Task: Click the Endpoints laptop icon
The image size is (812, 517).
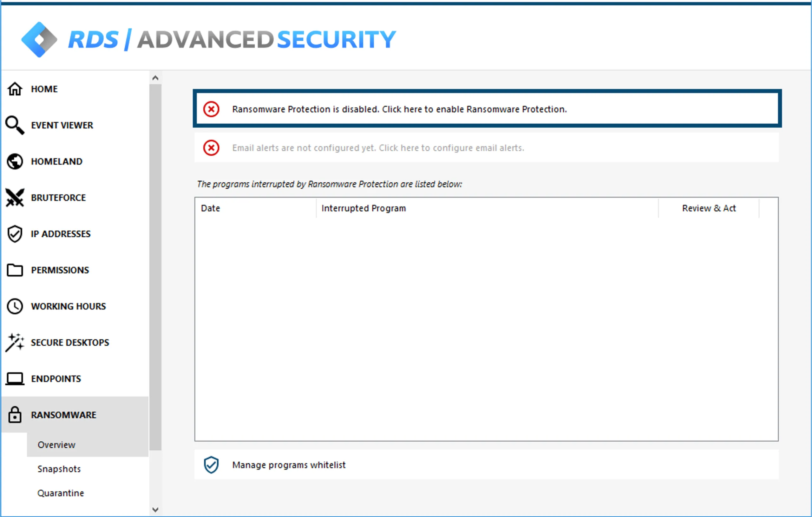Action: tap(15, 379)
